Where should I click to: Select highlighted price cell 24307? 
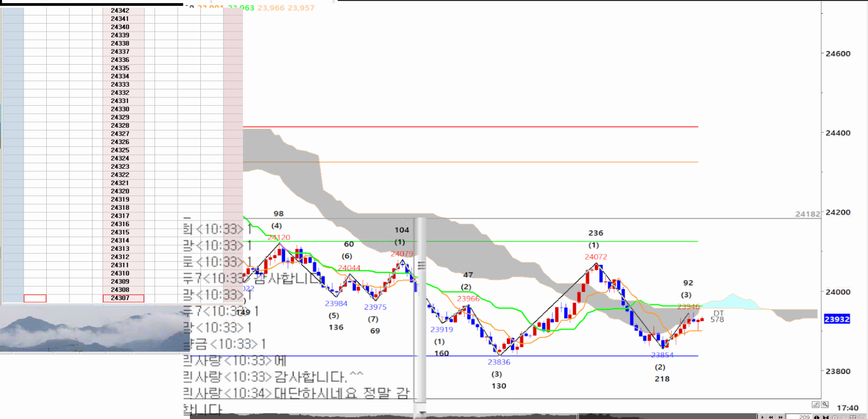tap(123, 298)
